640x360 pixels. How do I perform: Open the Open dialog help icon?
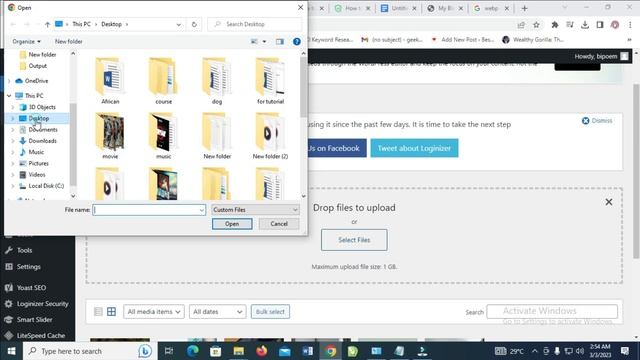tap(297, 41)
